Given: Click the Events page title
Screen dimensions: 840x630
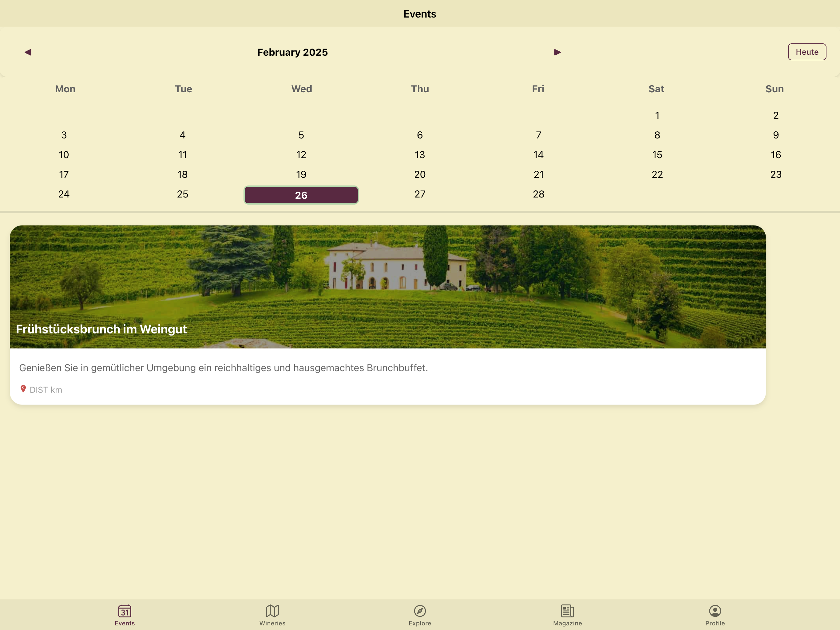Looking at the screenshot, I should pyautogui.click(x=420, y=14).
